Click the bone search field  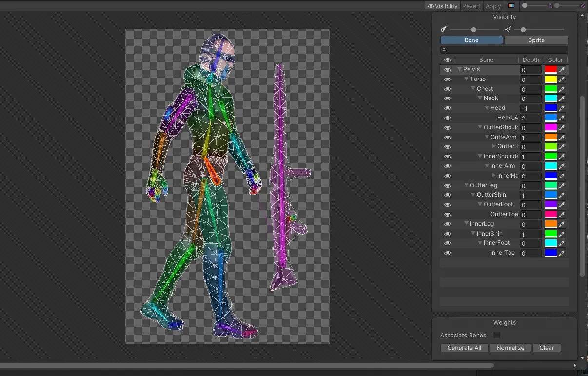point(505,50)
